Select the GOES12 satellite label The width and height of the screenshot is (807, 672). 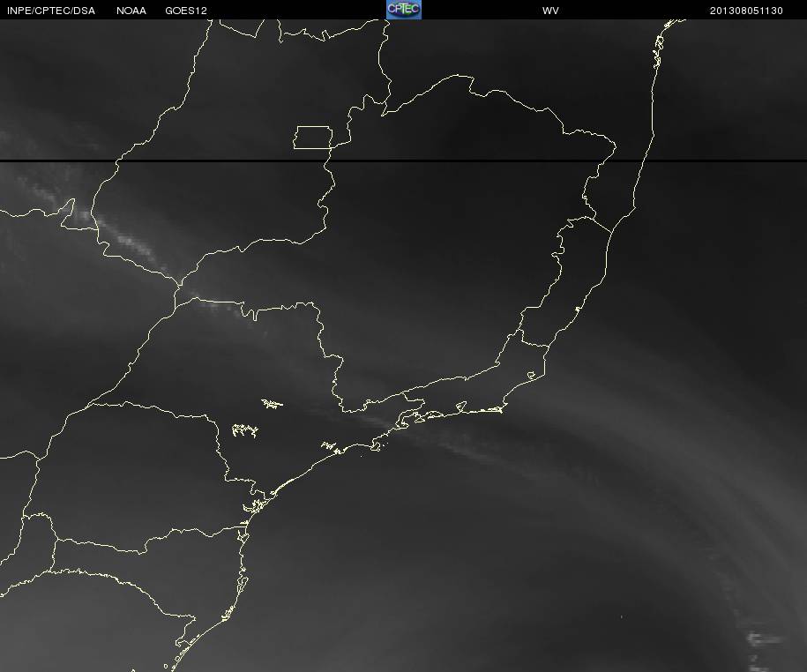coord(186,11)
